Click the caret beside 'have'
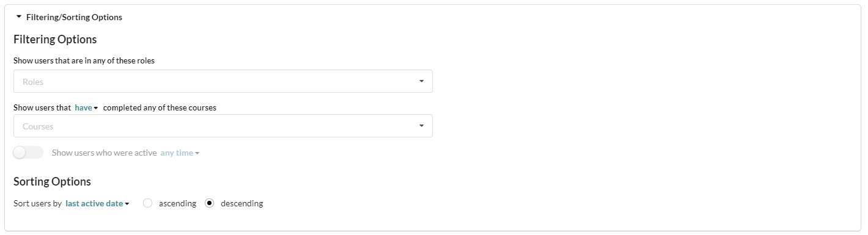Screen dimensions: 868x235 click(x=96, y=108)
